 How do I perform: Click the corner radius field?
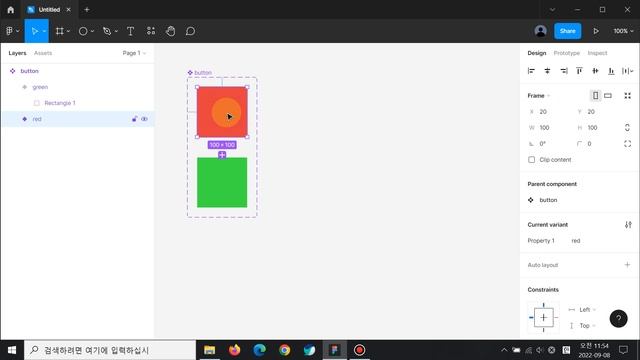597,144
